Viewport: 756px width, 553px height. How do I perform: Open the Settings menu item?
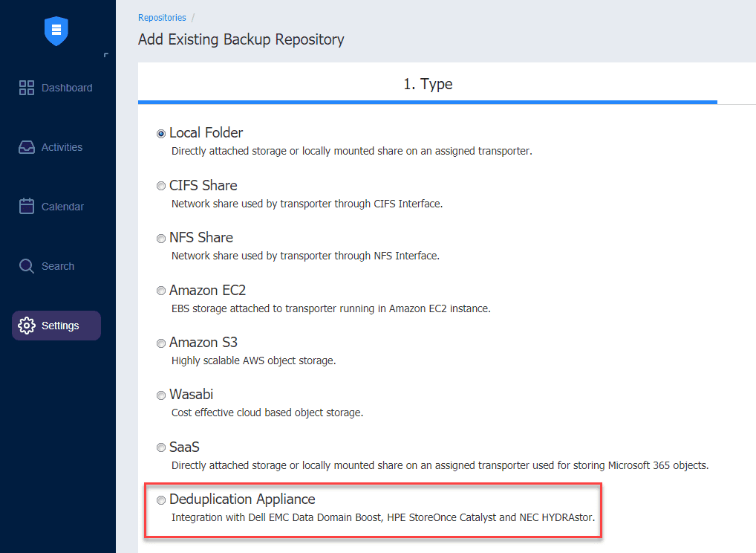pos(56,326)
